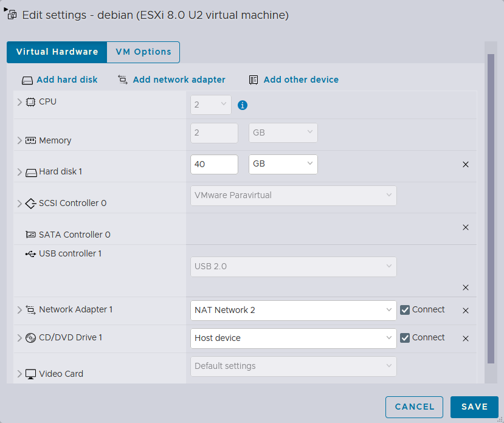The image size is (504, 423).
Task: Remove Network Adapter 1 with X icon
Action: (466, 311)
